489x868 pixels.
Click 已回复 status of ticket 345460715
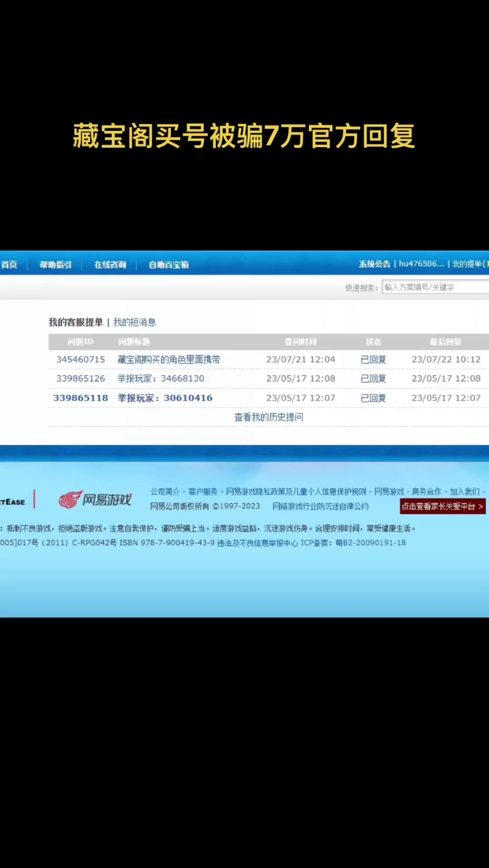pyautogui.click(x=373, y=359)
